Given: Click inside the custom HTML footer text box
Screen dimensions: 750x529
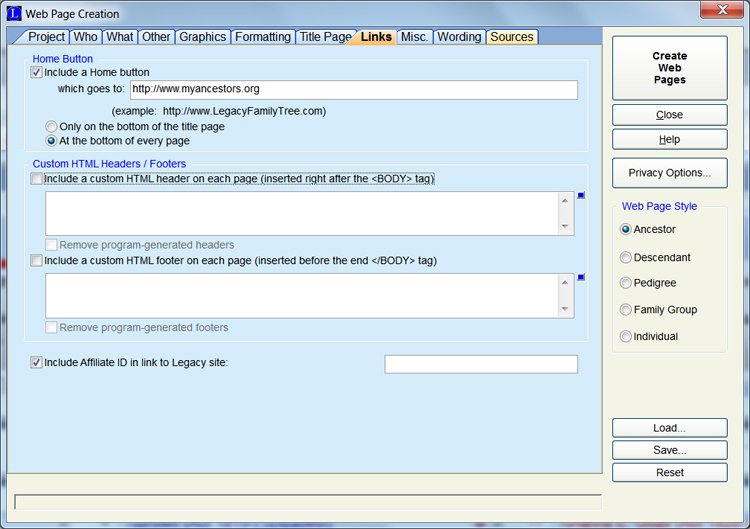Looking at the screenshot, I should (301, 296).
